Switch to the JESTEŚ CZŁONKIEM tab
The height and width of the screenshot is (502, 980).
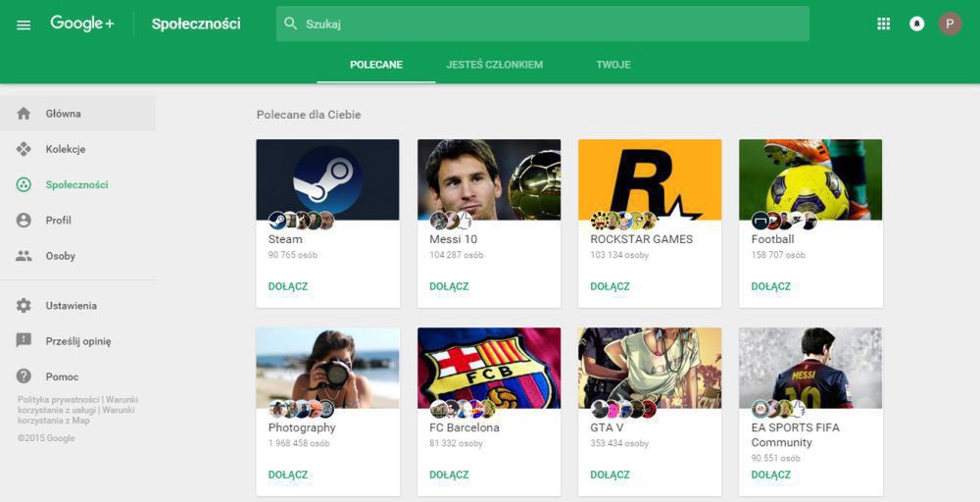point(494,65)
